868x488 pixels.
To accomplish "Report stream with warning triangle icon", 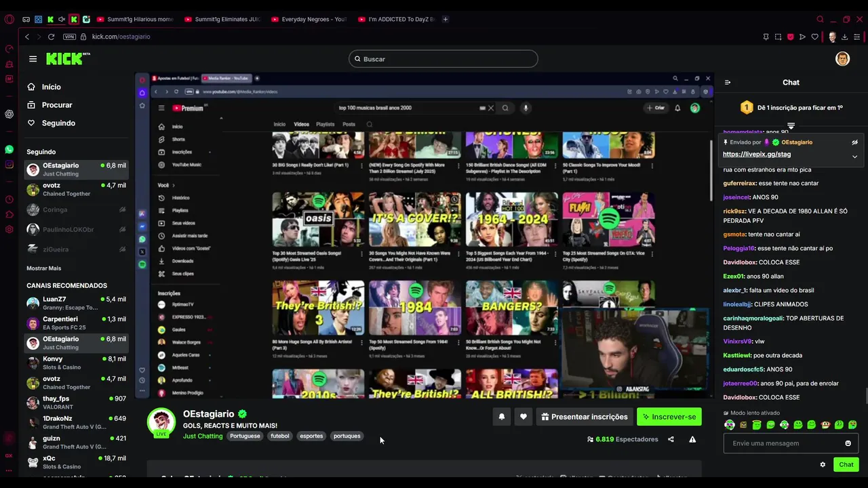I will 692,439.
